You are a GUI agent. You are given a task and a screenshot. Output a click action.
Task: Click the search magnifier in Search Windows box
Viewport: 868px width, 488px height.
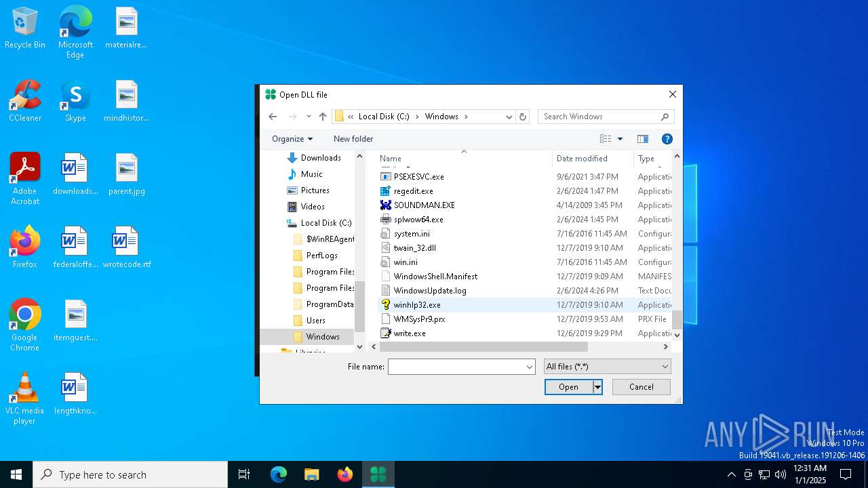[665, 117]
